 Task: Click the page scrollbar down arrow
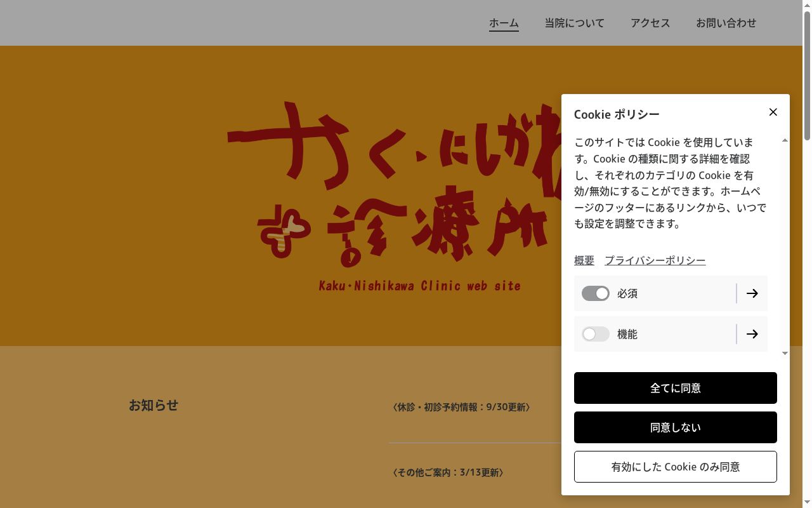[807, 503]
